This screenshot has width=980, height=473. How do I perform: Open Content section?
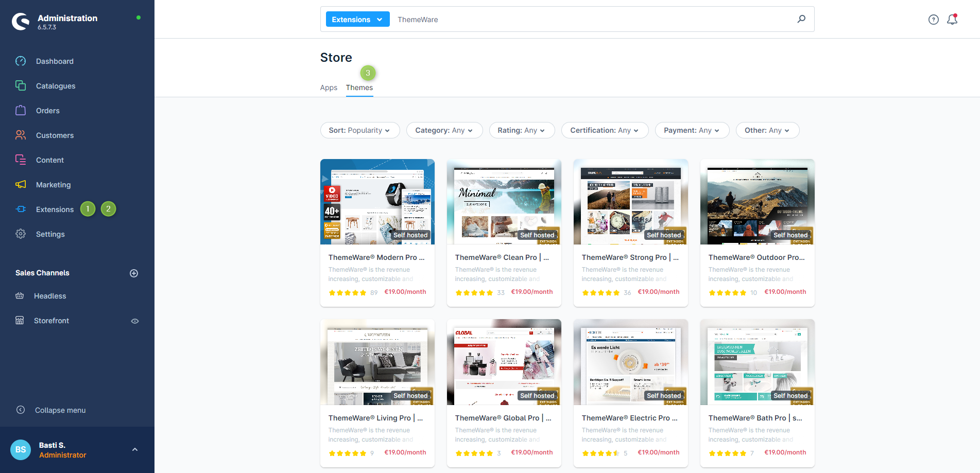50,160
